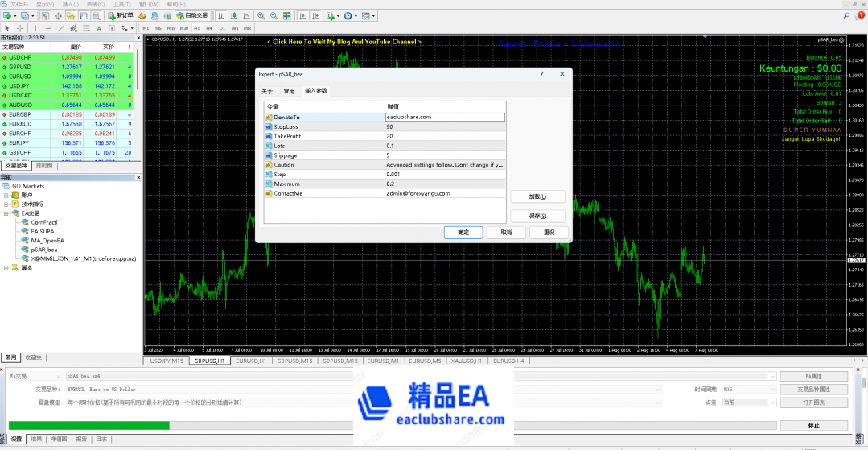Expand the 技术指标 tree node
Screen dimensions: 868x450
6,204
